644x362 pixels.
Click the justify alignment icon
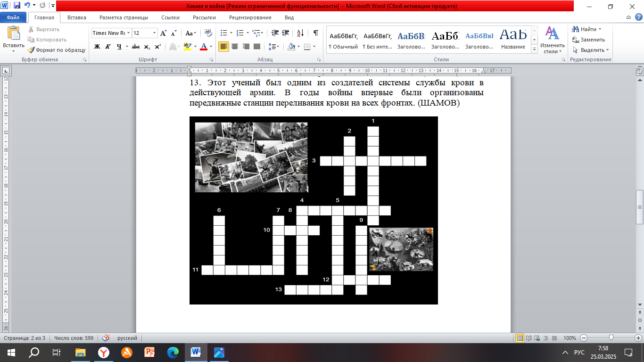coord(257,47)
